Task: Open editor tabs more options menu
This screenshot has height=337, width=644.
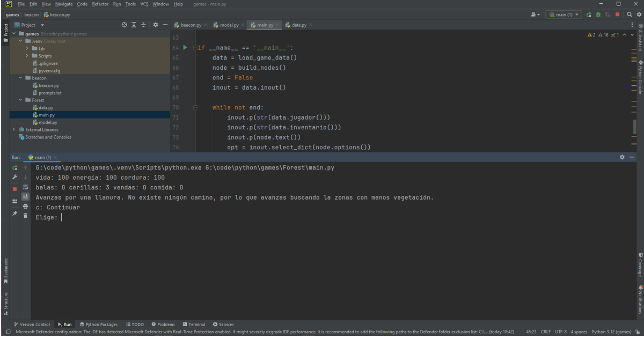Action: 632,25
